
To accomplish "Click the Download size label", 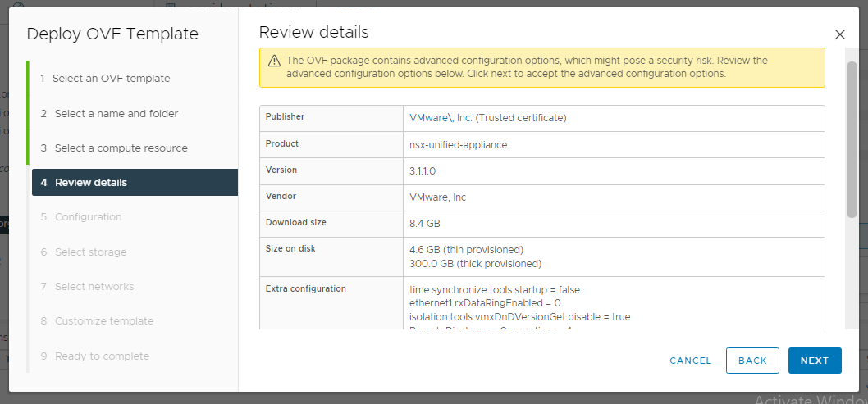I will pyautogui.click(x=295, y=222).
